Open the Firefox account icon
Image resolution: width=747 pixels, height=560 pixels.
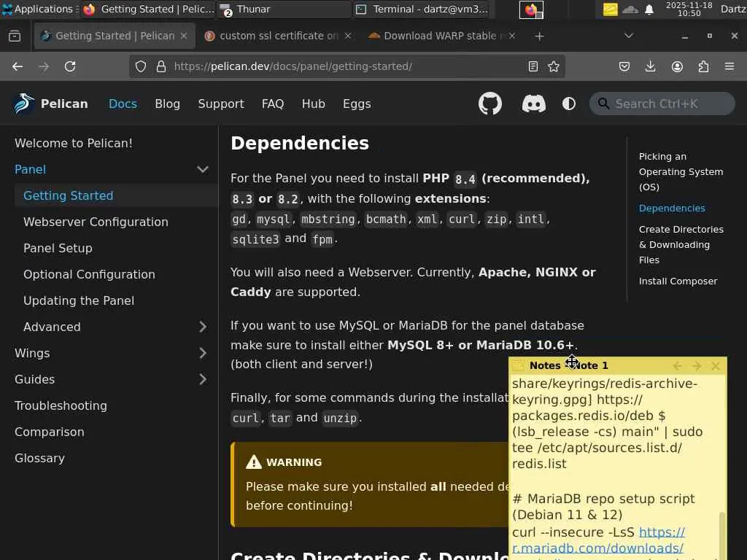tap(677, 66)
